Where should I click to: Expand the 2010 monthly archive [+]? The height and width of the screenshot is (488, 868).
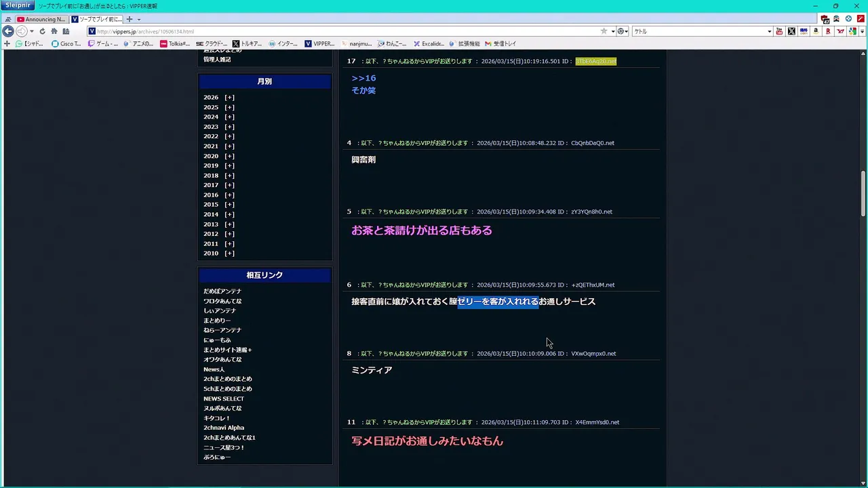(229, 253)
